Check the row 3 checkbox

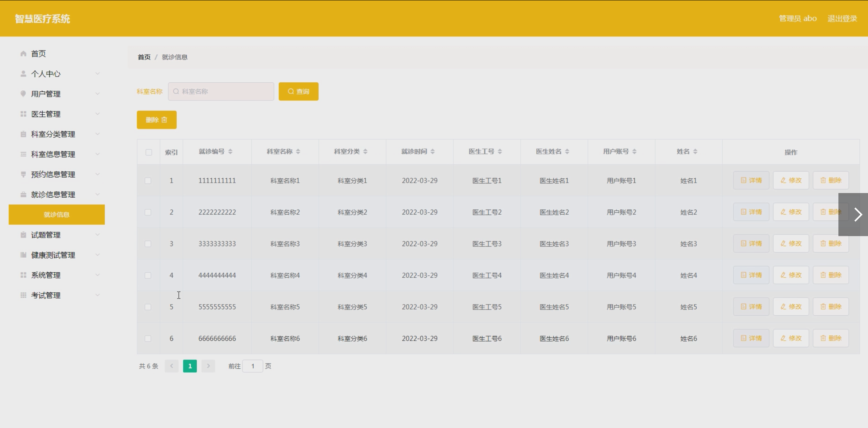(148, 244)
